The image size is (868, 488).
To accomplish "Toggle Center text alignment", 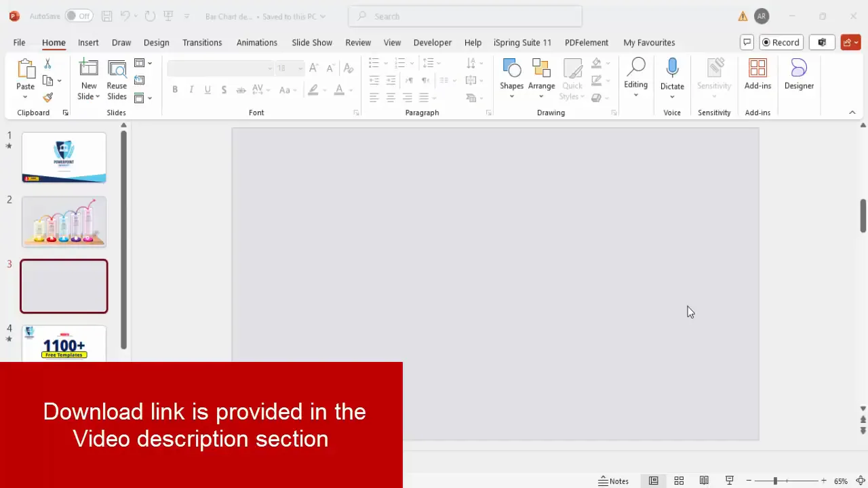I will pos(391,98).
